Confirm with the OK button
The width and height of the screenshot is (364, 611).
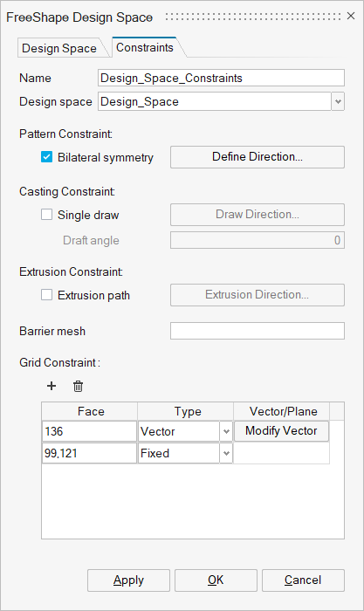216,580
